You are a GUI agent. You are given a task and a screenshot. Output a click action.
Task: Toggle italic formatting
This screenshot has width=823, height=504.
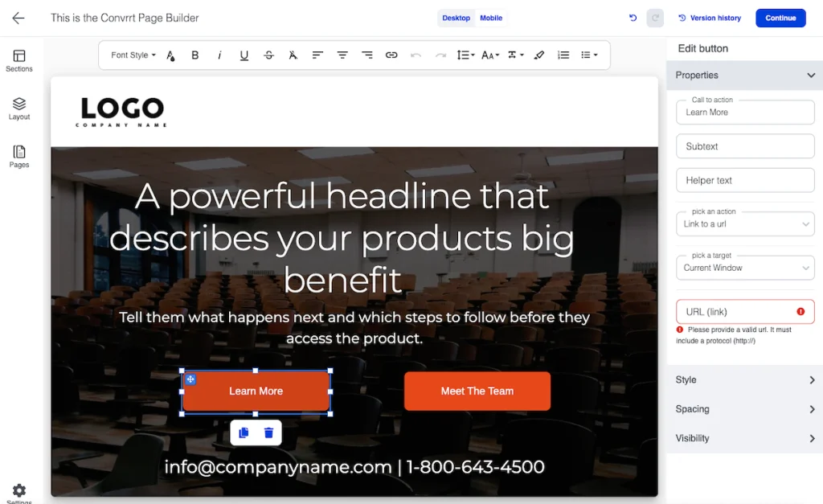[x=219, y=55]
